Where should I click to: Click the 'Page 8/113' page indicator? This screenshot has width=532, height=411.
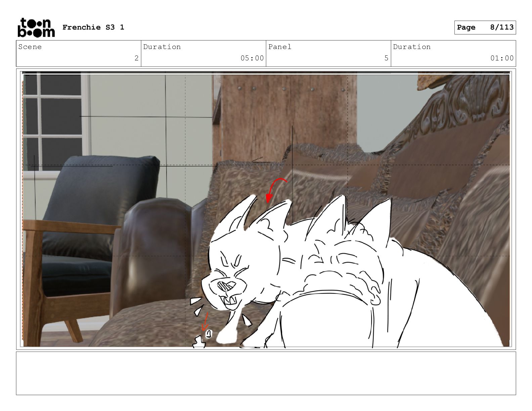[485, 28]
